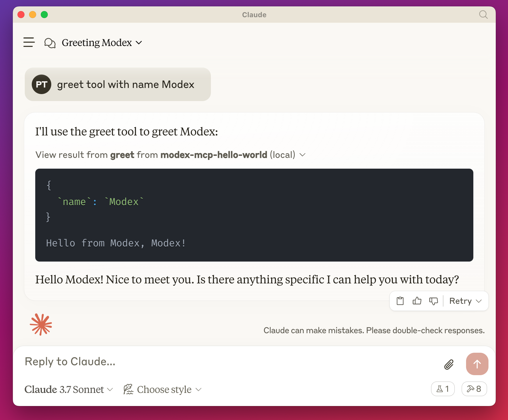Viewport: 508px width, 420px height.
Task: Click the chat bubbles icon
Action: [50, 43]
